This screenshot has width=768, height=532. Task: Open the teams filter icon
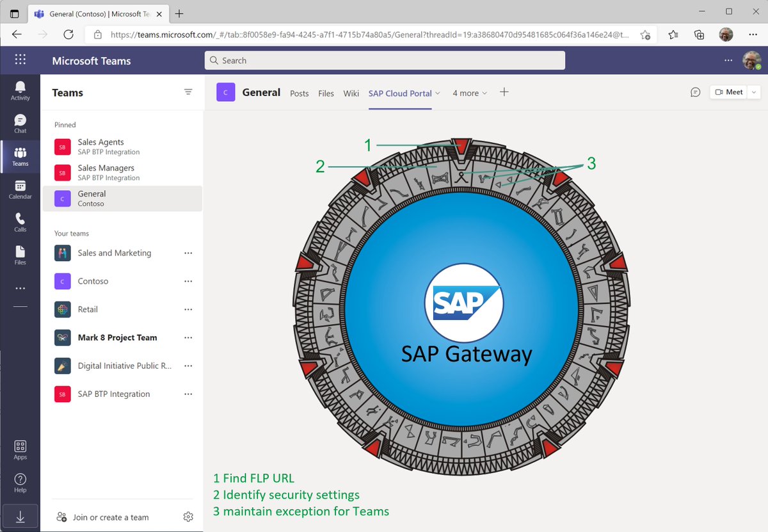click(188, 92)
